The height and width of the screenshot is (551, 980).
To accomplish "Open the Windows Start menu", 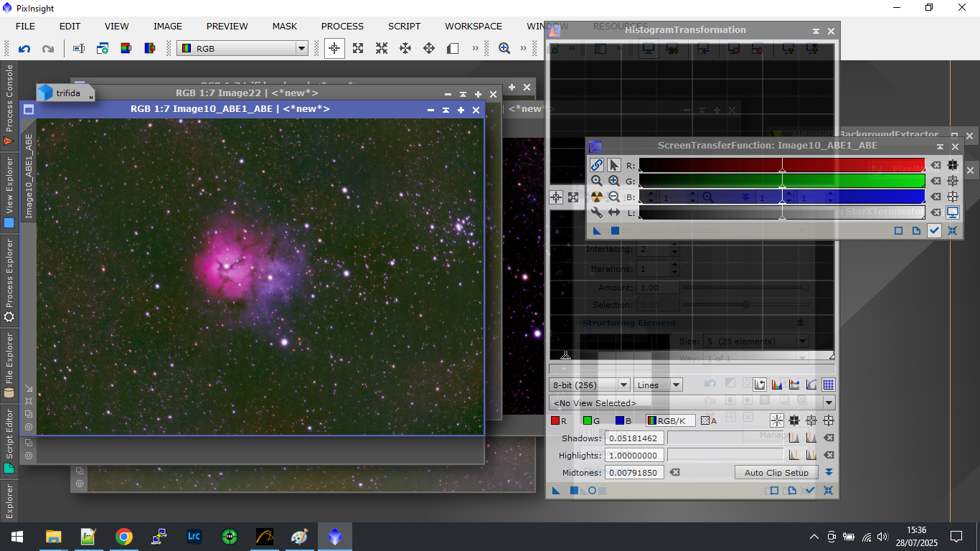I will click(17, 537).
